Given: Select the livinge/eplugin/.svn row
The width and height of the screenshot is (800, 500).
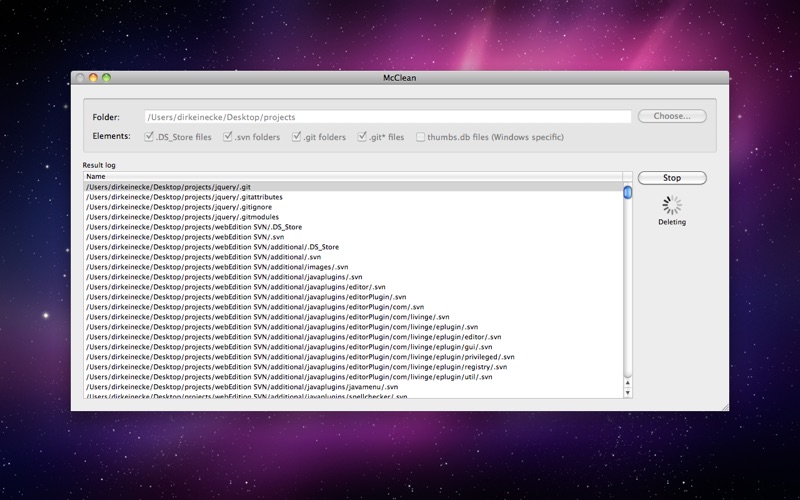Looking at the screenshot, I should point(353,327).
